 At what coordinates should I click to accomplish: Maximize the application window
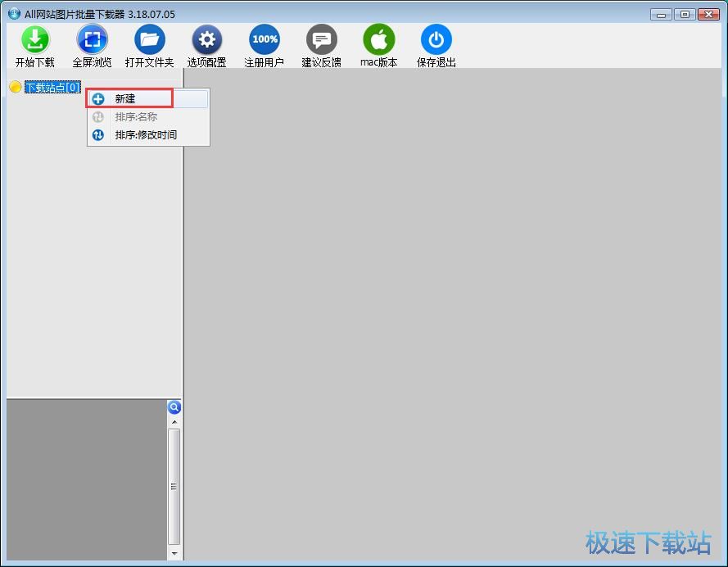[685, 15]
